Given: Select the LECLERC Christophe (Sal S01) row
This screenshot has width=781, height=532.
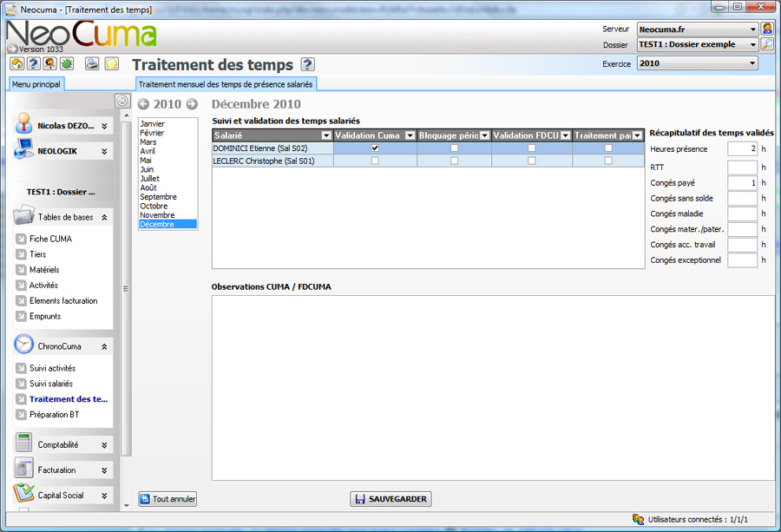Looking at the screenshot, I should (x=428, y=161).
